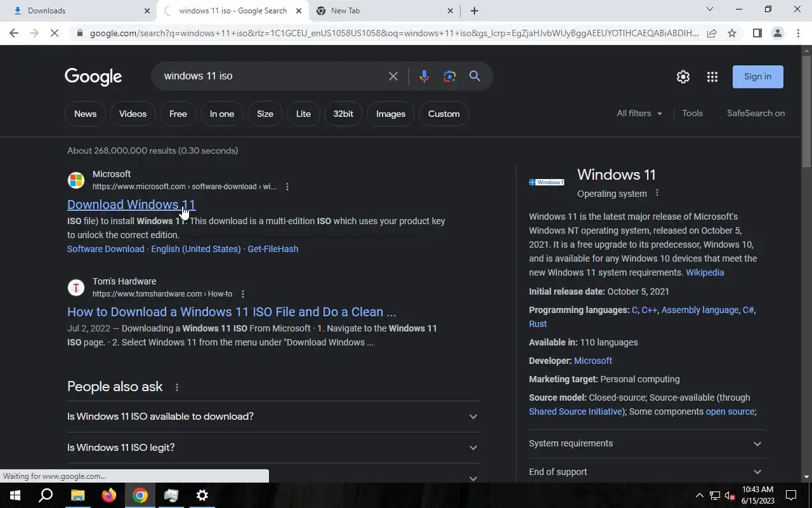Select the Custom filter chip
The width and height of the screenshot is (812, 508).
(x=444, y=114)
